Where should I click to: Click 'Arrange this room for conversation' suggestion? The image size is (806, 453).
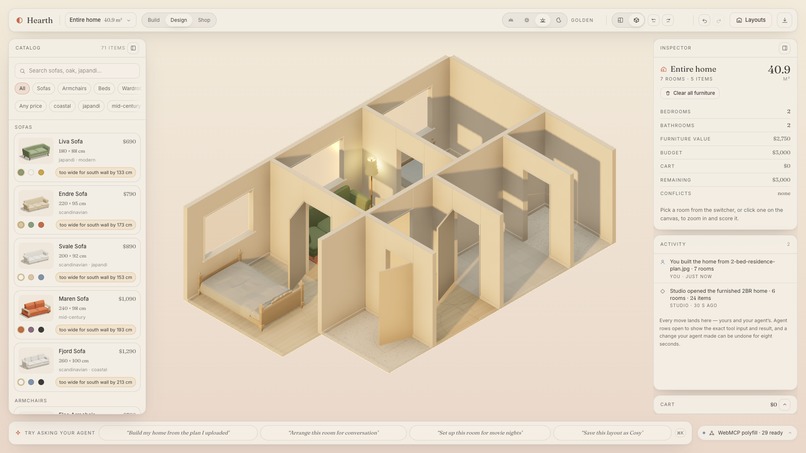coord(334,433)
